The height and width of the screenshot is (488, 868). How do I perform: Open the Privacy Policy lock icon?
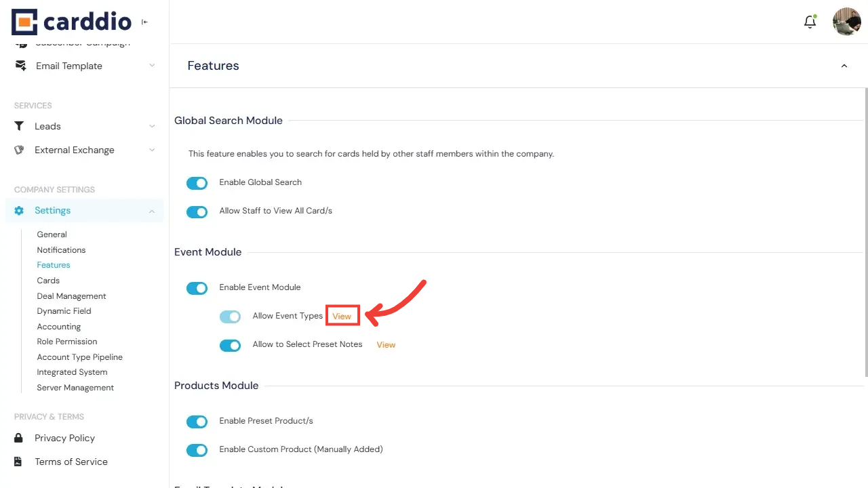[20, 438]
